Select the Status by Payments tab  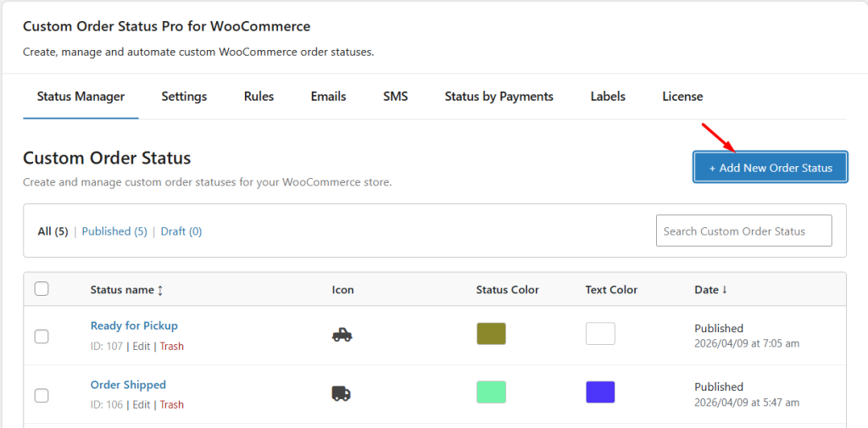point(498,97)
